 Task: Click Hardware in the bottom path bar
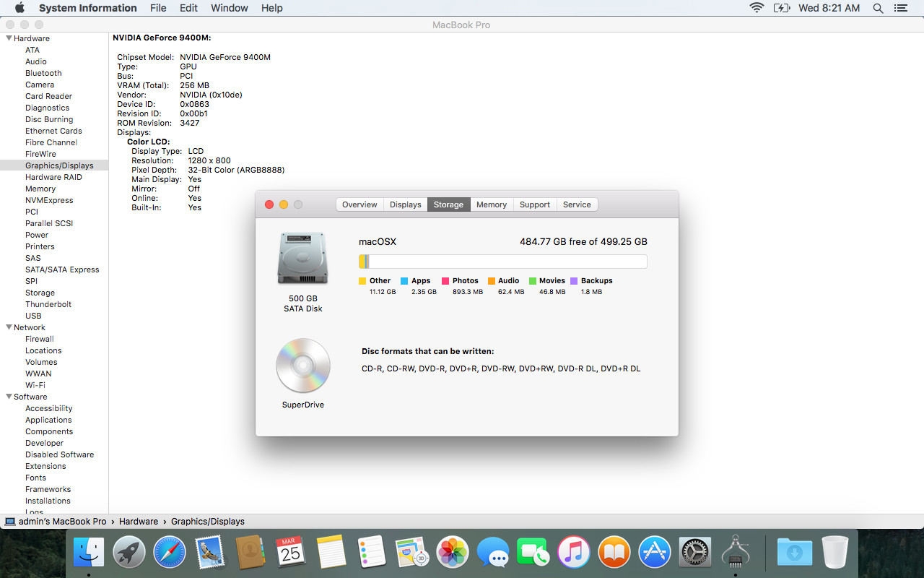139,522
